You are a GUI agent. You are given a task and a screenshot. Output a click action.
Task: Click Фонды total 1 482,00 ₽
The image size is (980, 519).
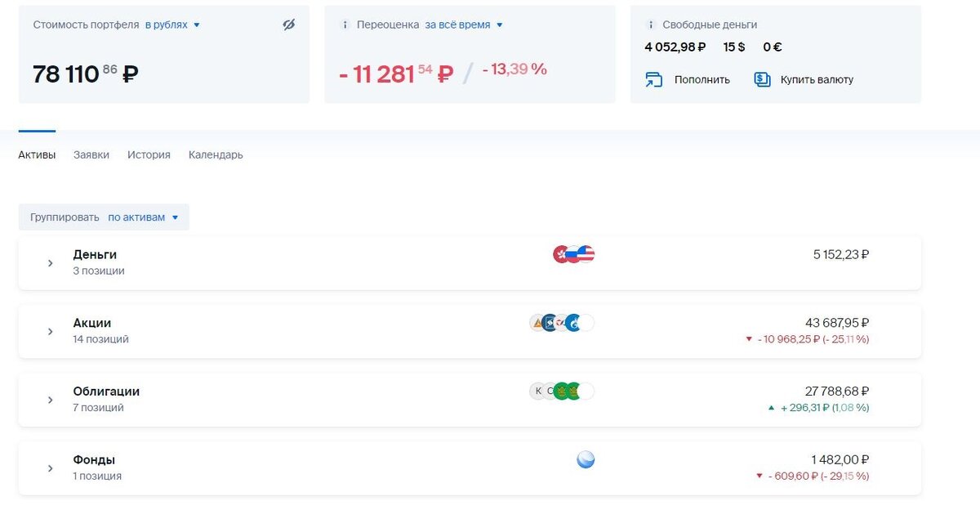[841, 460]
